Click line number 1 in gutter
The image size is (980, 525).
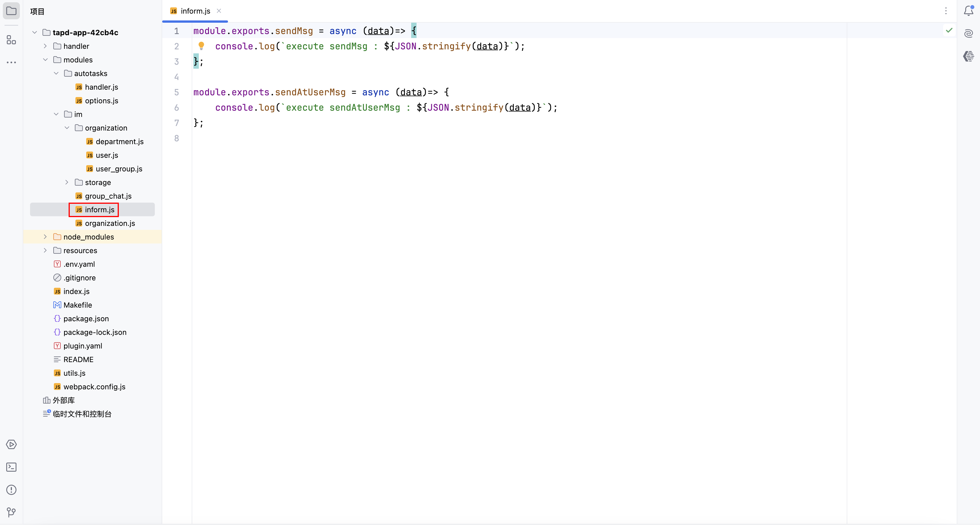point(177,31)
